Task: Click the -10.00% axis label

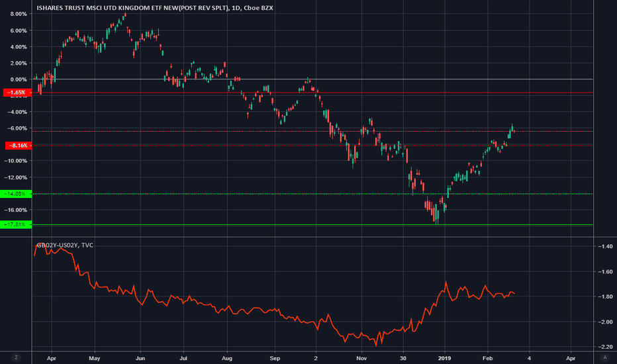Action: [x=16, y=161]
